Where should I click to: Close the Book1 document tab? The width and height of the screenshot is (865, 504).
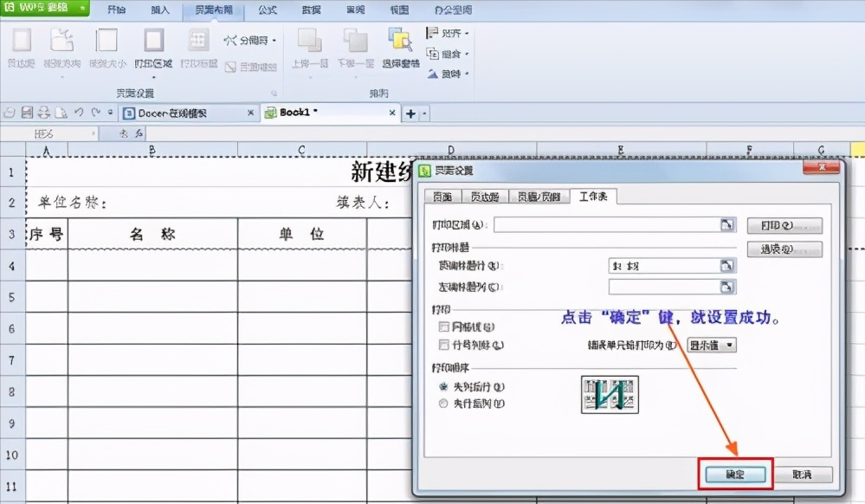pos(392,113)
